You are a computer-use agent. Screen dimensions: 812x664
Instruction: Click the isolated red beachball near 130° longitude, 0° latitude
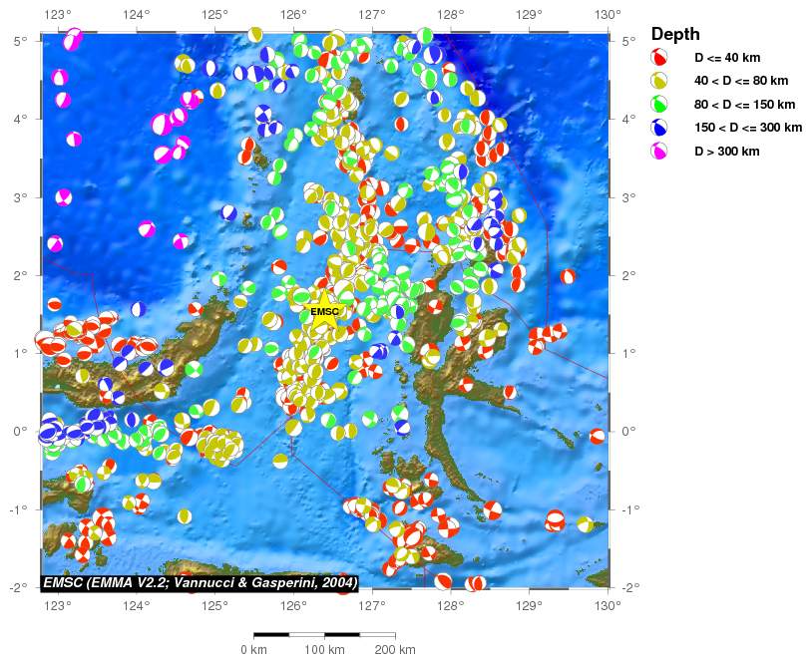coord(597,436)
